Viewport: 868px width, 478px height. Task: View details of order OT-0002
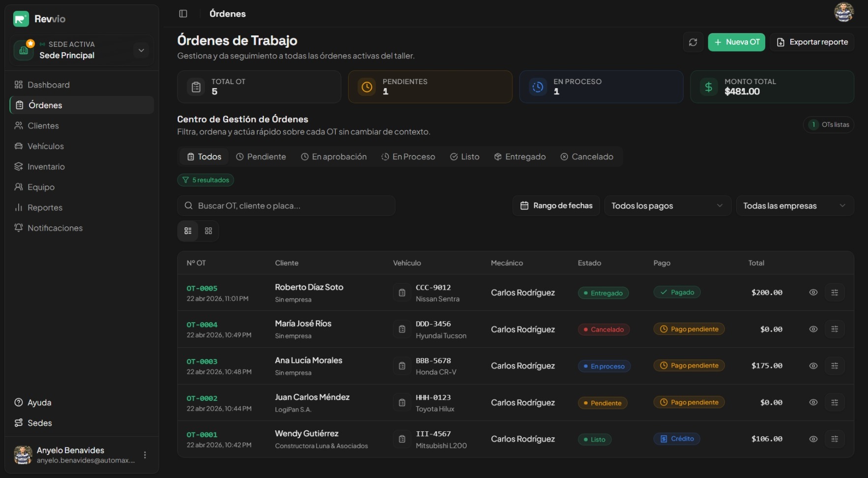point(813,402)
